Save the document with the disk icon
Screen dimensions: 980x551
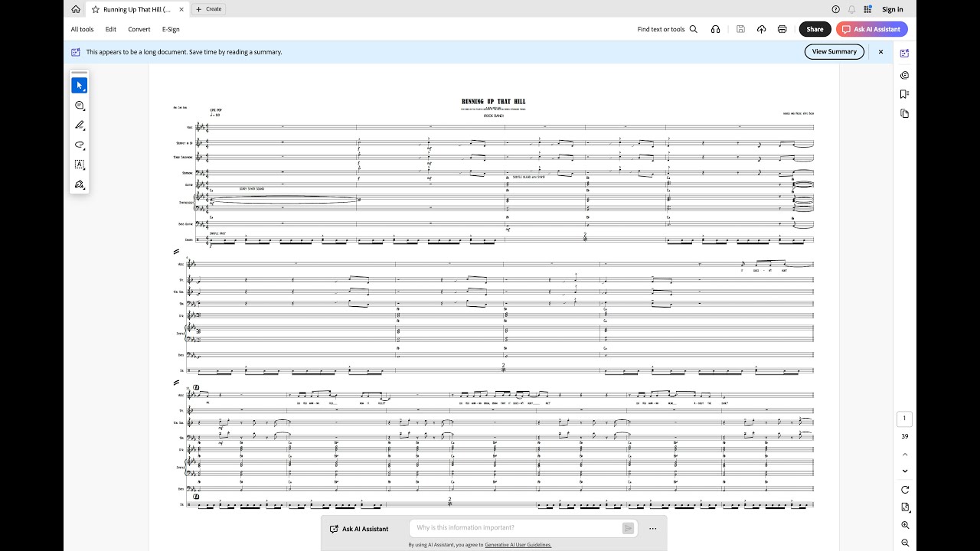tap(740, 29)
